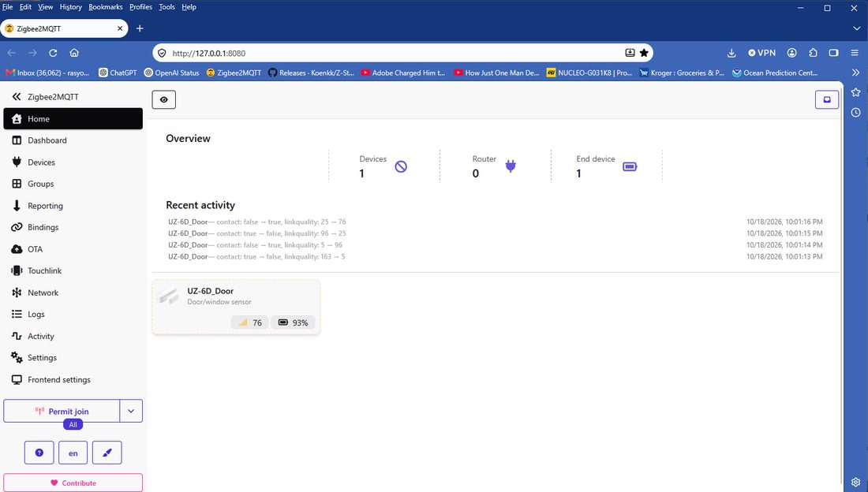Screen dimensions: 868x492
Task: Expand the Permit join dropdown arrow
Action: click(x=131, y=412)
